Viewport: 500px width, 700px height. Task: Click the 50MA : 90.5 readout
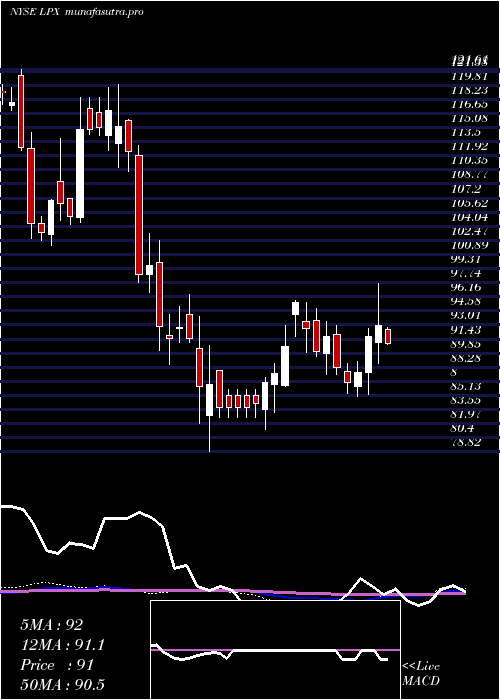[x=63, y=684]
